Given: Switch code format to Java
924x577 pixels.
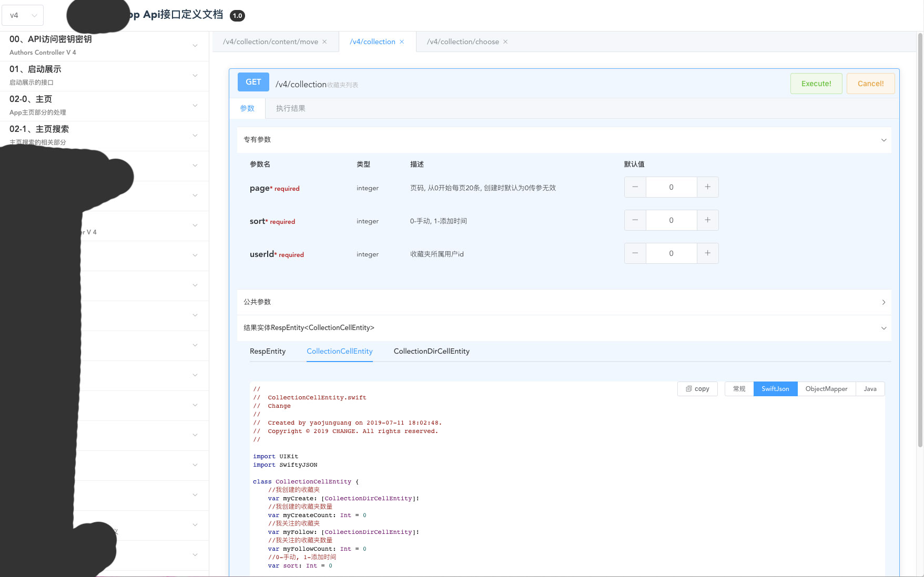Looking at the screenshot, I should (870, 389).
